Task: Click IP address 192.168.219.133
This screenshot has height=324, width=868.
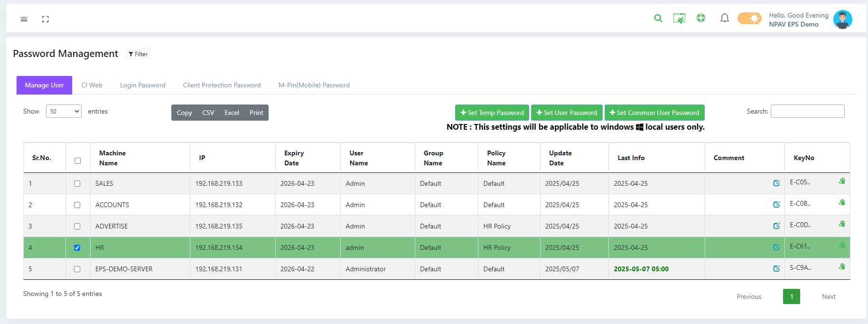Action: point(219,183)
